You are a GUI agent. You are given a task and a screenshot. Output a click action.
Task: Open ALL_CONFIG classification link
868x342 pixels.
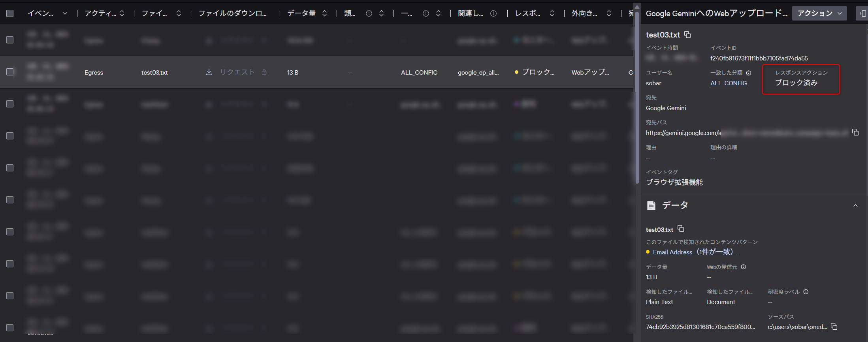729,83
